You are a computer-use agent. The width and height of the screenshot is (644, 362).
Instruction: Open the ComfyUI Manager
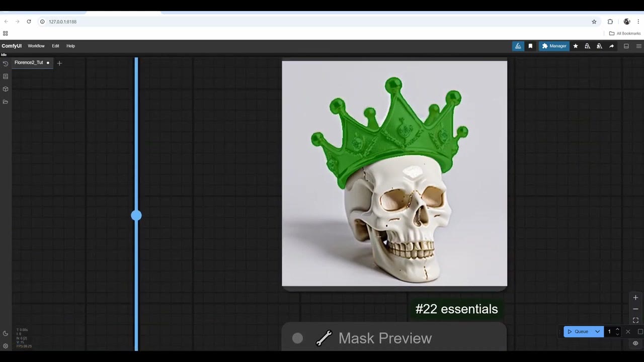[x=554, y=46]
